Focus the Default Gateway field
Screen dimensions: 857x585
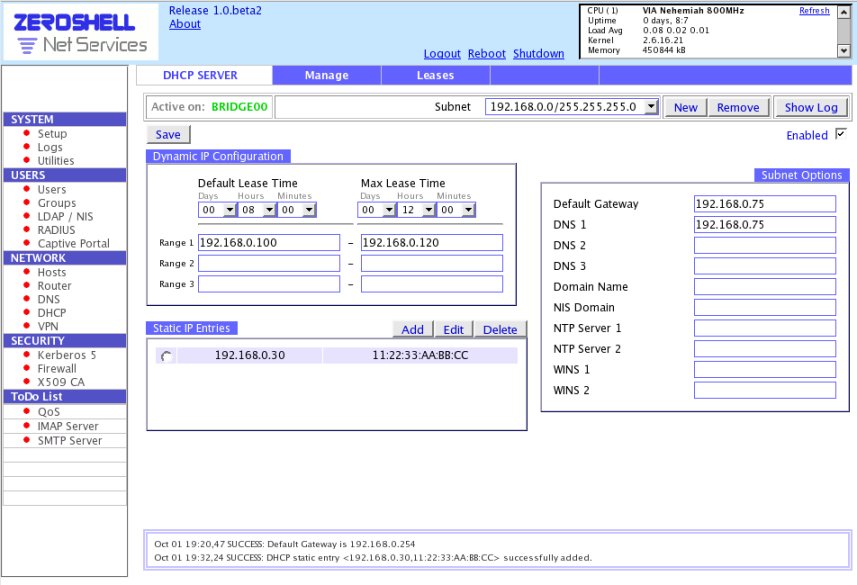tap(765, 204)
